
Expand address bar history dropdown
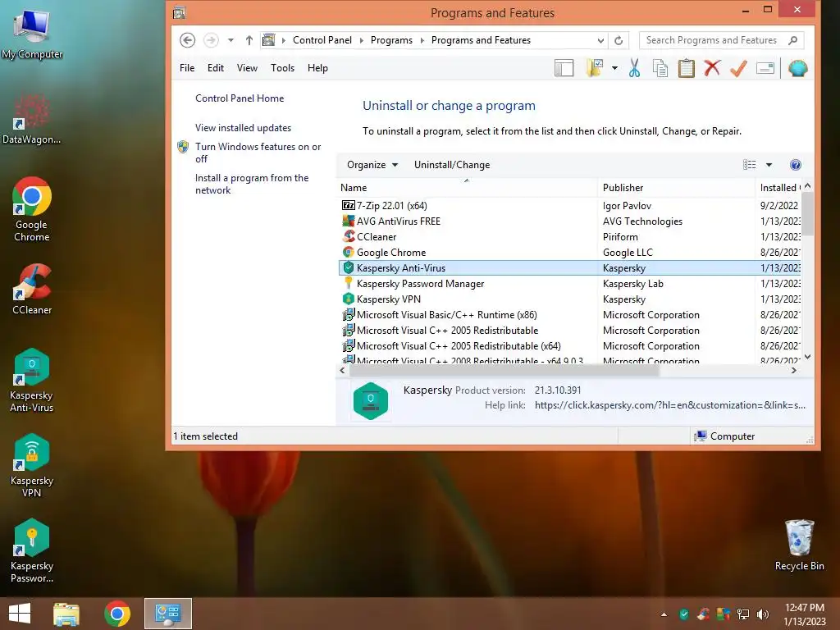600,40
